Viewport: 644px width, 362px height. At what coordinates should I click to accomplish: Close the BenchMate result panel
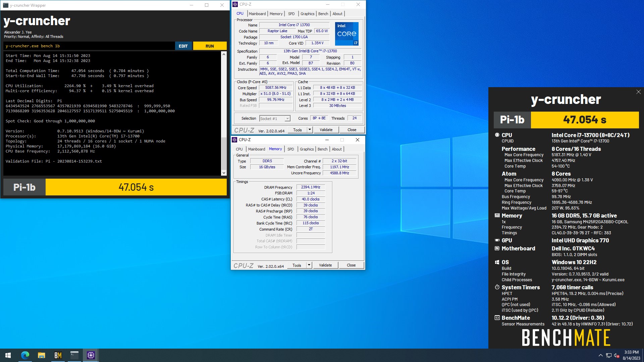coord(638,92)
